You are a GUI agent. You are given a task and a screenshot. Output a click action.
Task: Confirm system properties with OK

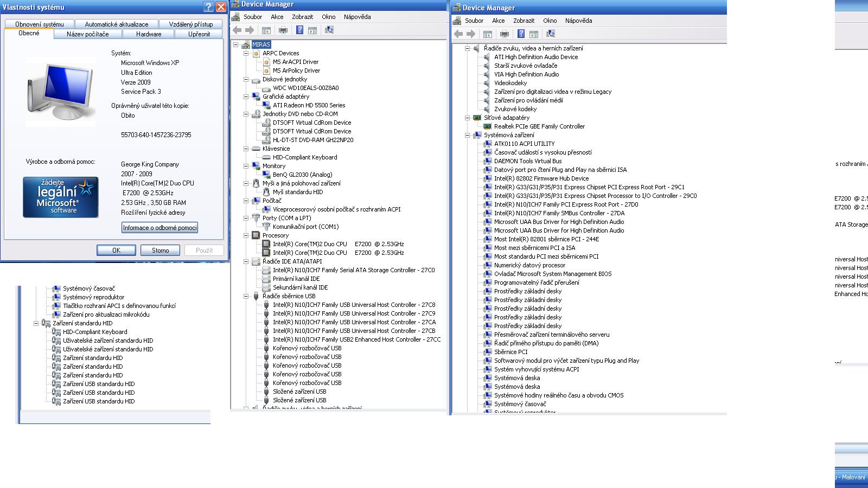[x=117, y=251]
